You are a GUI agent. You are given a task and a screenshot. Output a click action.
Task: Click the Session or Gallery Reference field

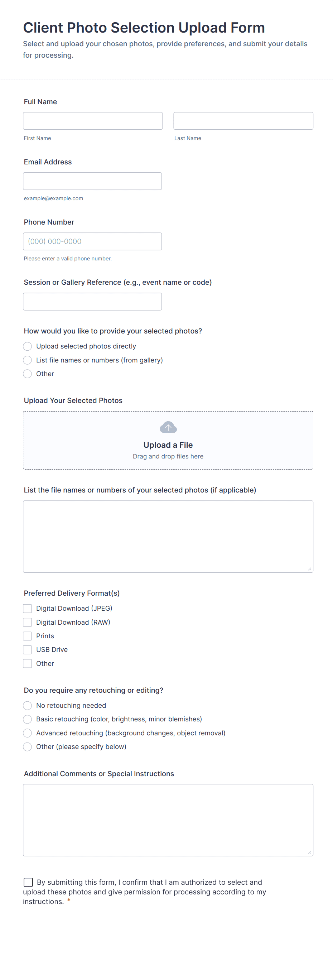coord(92,301)
